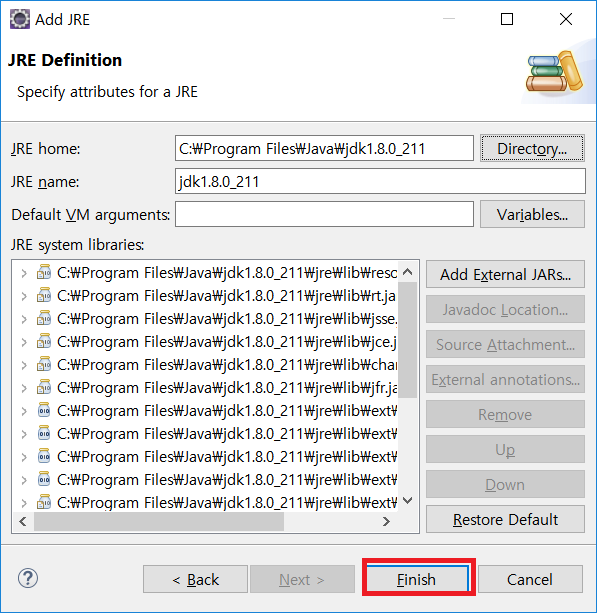Close the Add JRE window

[x=566, y=19]
